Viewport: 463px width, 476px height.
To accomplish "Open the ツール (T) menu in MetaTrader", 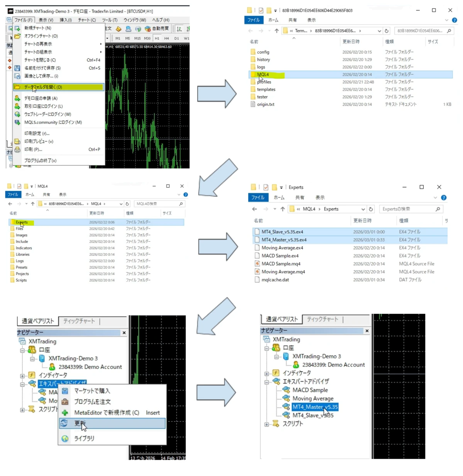I will (110, 20).
